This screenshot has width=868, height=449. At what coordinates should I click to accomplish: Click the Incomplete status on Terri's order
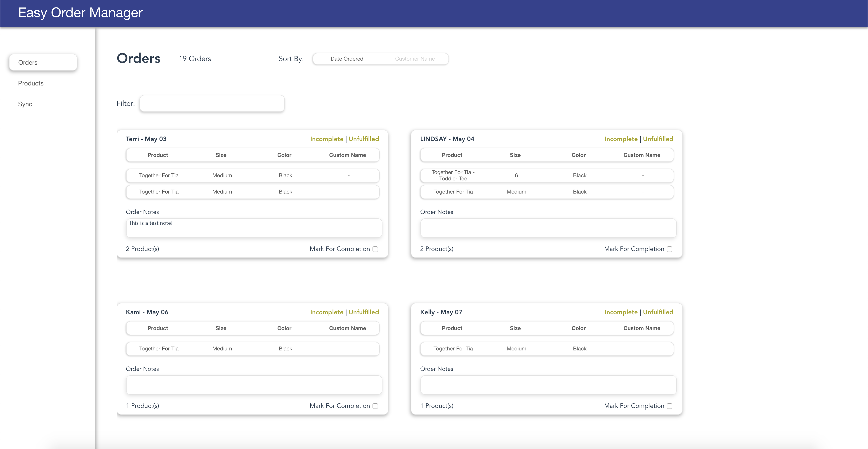coord(326,139)
